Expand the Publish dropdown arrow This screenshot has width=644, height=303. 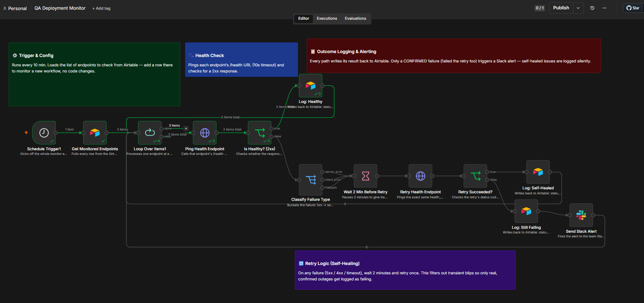pos(578,8)
